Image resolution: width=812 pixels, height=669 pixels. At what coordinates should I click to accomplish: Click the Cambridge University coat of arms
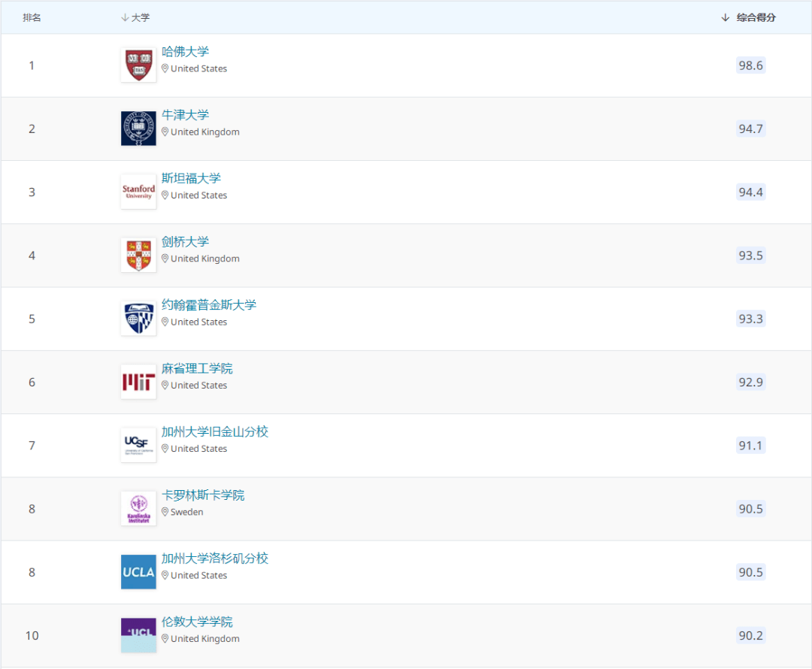tap(138, 255)
